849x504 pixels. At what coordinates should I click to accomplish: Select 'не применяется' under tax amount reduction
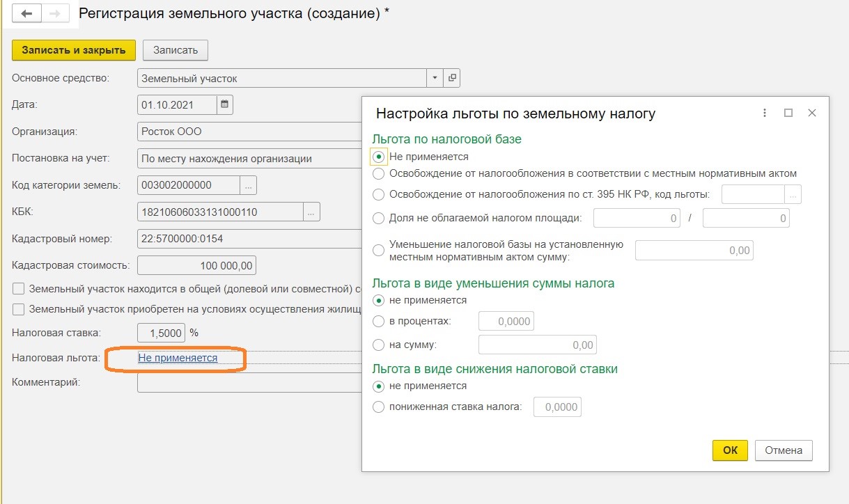click(x=378, y=300)
